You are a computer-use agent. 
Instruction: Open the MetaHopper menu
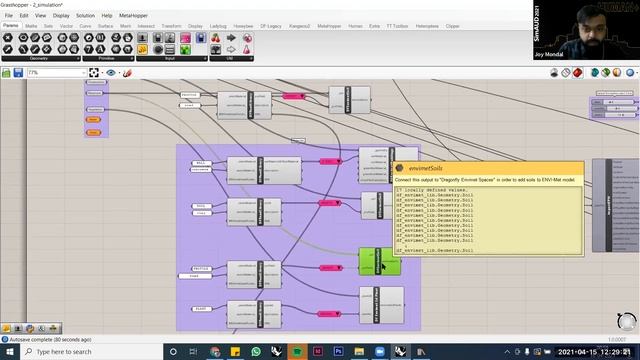133,16
